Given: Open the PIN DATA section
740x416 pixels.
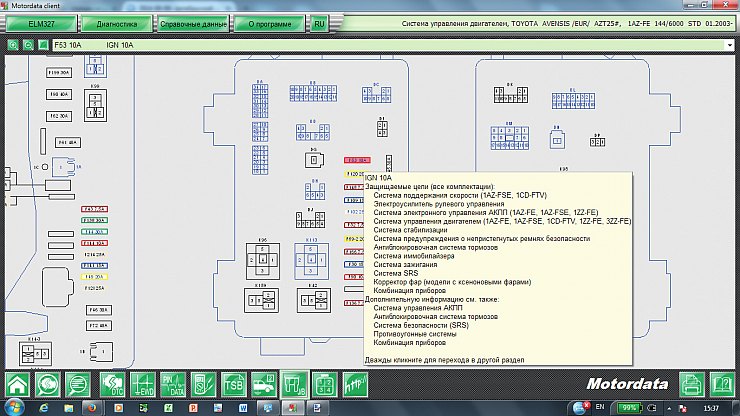Looking at the screenshot, I should (x=173, y=384).
